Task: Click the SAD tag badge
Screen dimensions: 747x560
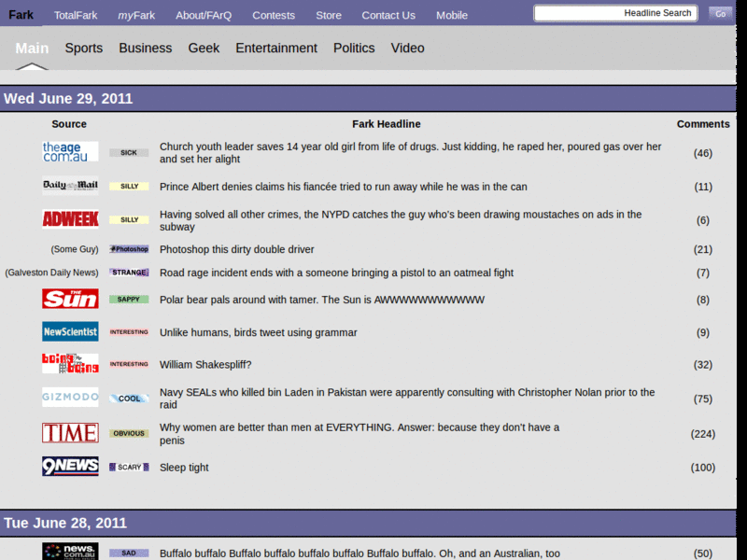Action: point(129,553)
